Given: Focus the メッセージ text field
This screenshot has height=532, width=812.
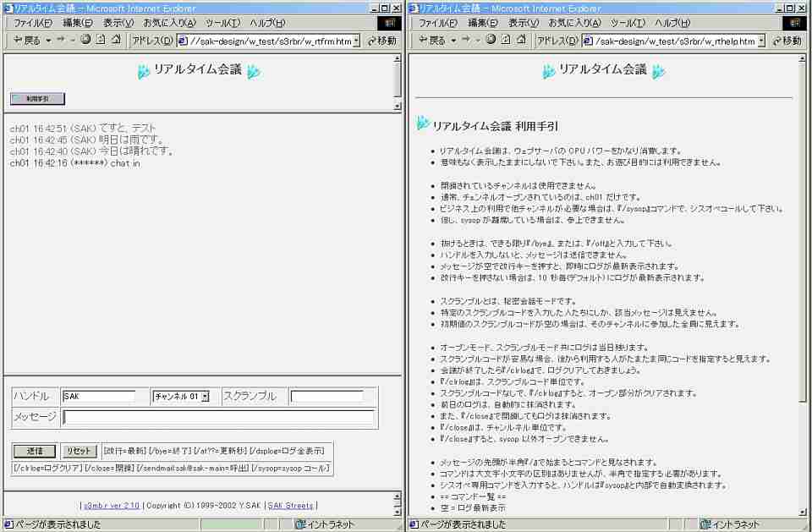Looking at the screenshot, I should (218, 418).
